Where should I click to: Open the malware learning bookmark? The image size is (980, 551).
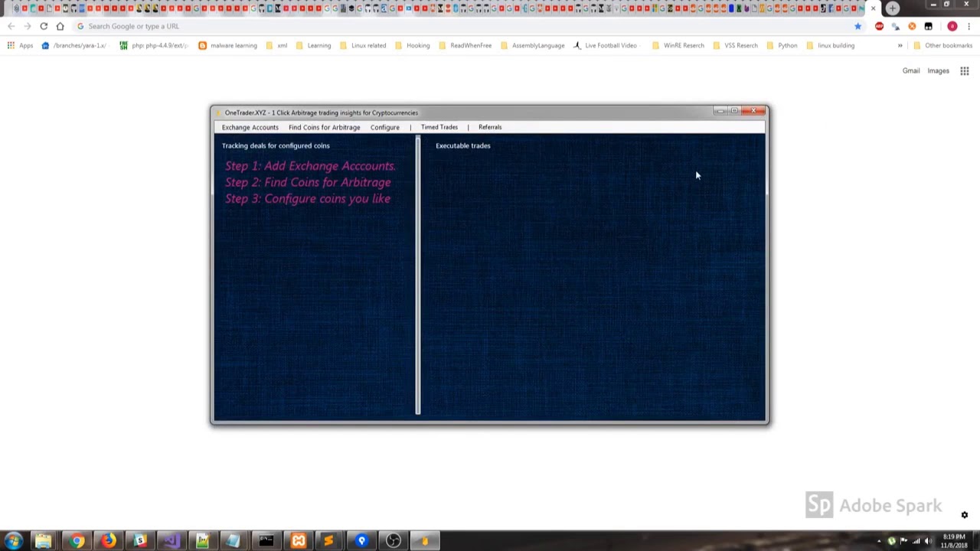click(228, 45)
